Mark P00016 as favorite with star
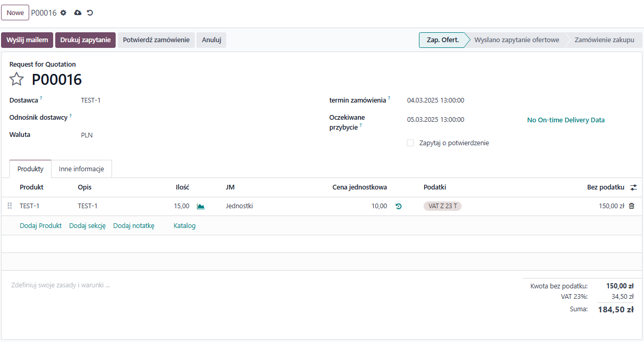The image size is (644, 342). click(x=17, y=79)
